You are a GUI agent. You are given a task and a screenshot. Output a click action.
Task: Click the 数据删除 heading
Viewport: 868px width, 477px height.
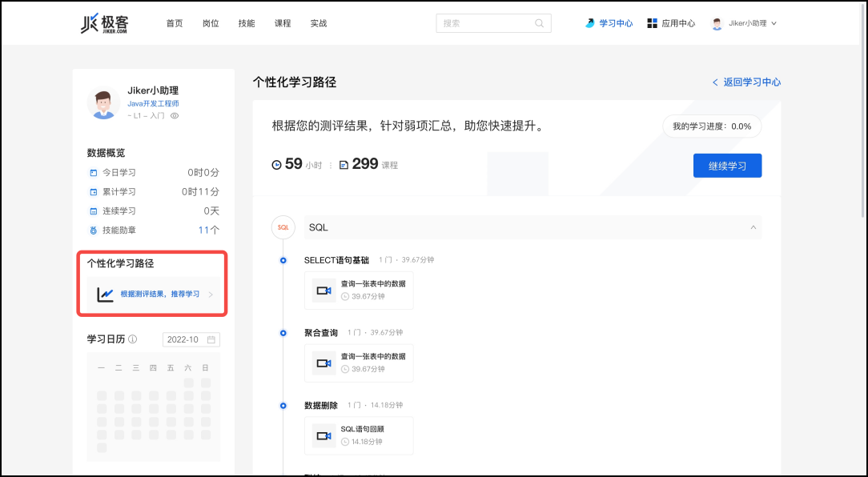321,406
